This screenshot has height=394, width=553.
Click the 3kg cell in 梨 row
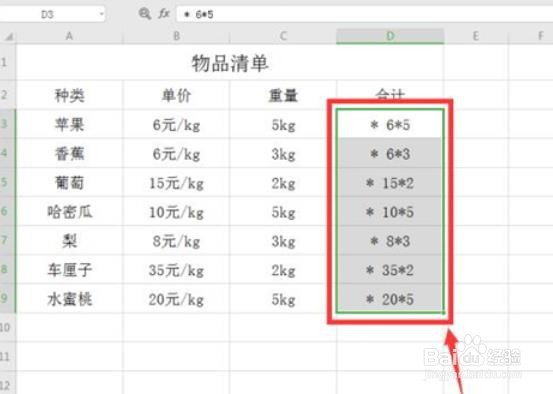pyautogui.click(x=283, y=241)
